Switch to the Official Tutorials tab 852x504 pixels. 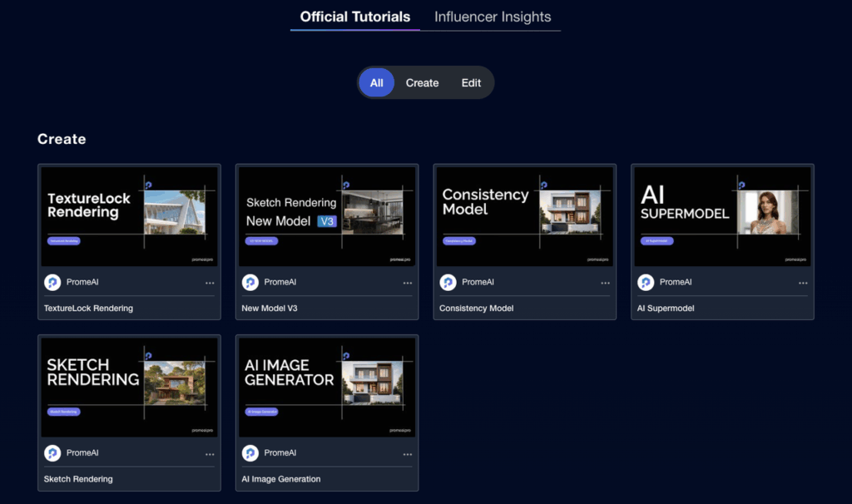click(354, 17)
